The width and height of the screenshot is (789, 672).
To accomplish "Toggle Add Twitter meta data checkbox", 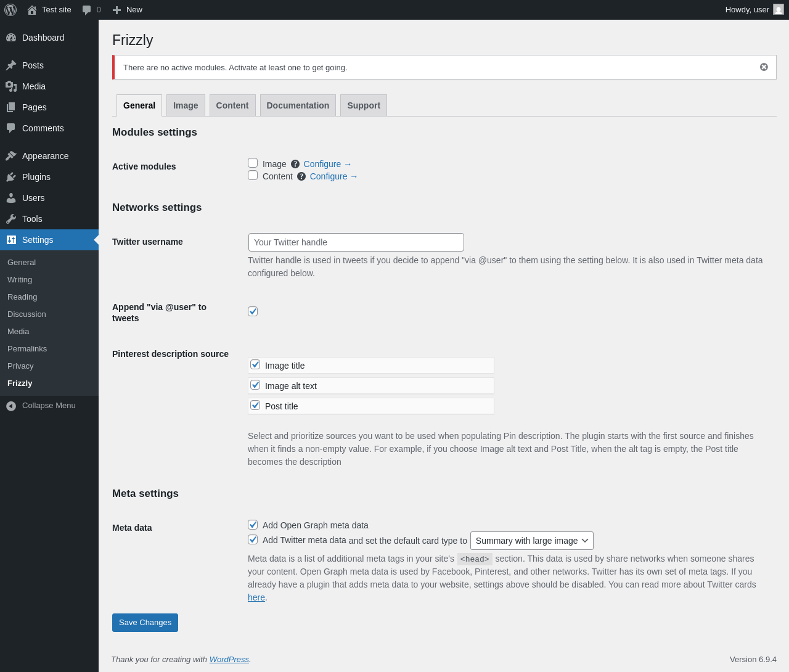I will pos(253,539).
